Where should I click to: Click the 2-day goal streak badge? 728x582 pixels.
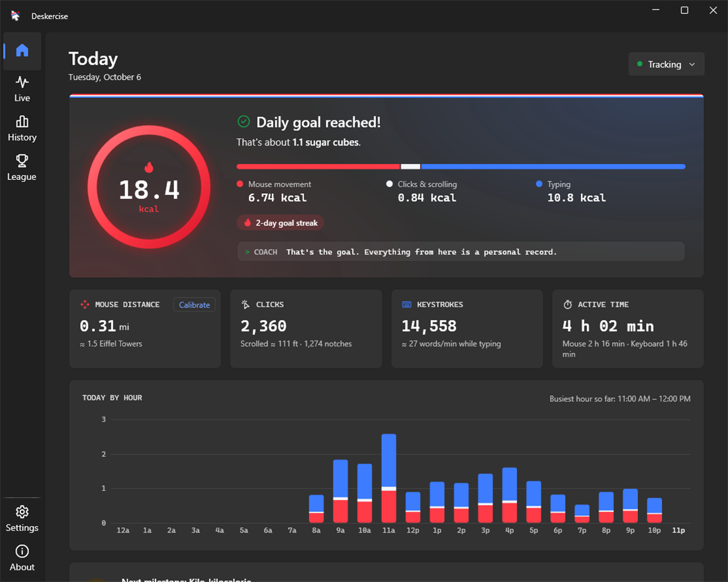281,223
